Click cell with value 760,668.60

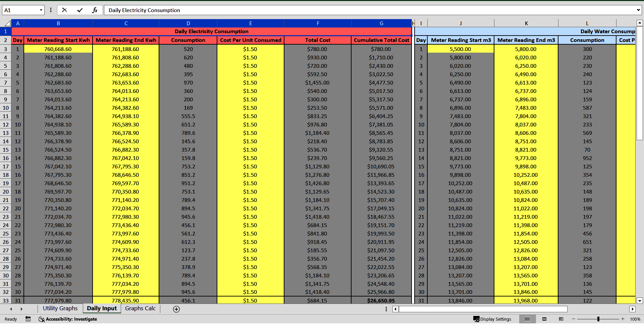pyautogui.click(x=58, y=49)
